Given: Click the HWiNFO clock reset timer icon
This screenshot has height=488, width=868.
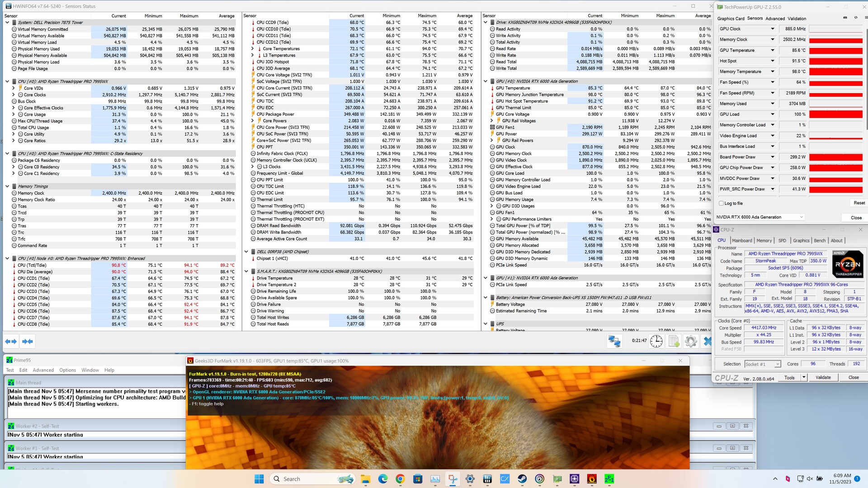Looking at the screenshot, I should tap(656, 342).
